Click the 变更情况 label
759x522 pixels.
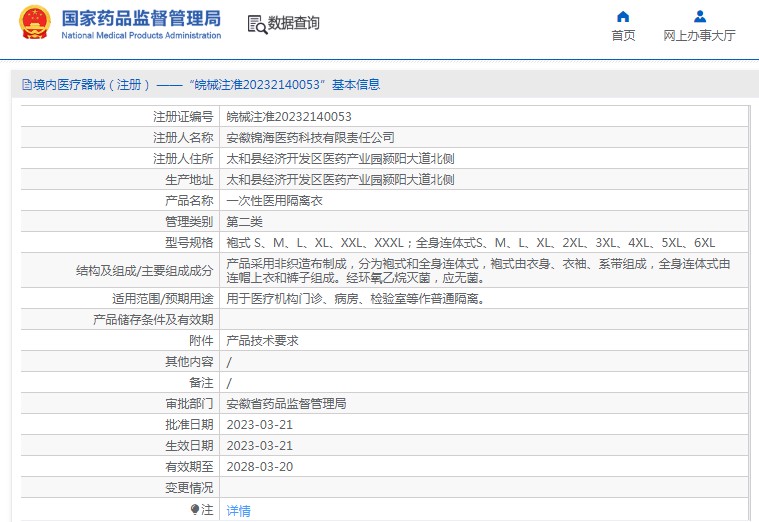[x=189, y=488]
